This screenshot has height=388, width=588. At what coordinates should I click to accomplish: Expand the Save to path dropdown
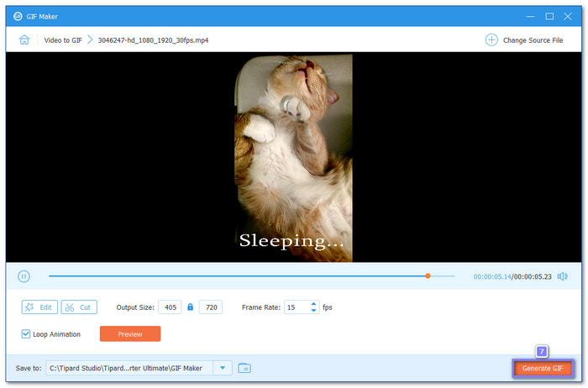pyautogui.click(x=223, y=368)
